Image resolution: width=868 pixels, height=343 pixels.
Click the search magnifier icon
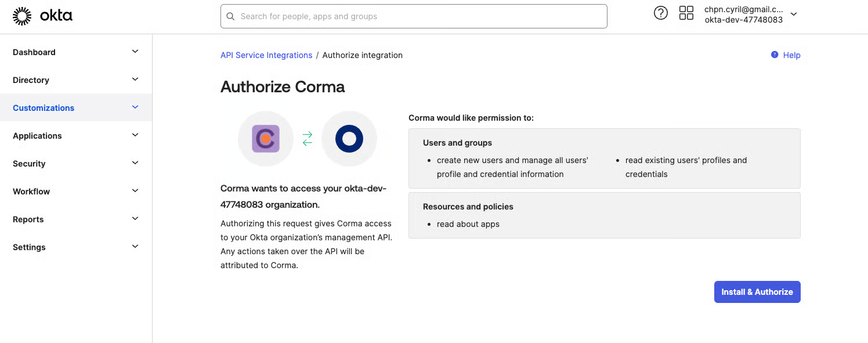click(230, 16)
